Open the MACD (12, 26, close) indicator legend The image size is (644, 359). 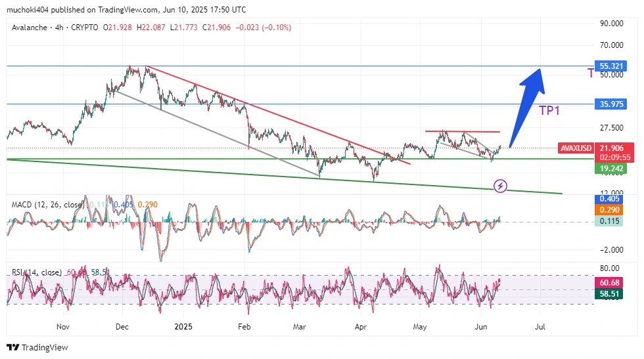click(x=47, y=205)
